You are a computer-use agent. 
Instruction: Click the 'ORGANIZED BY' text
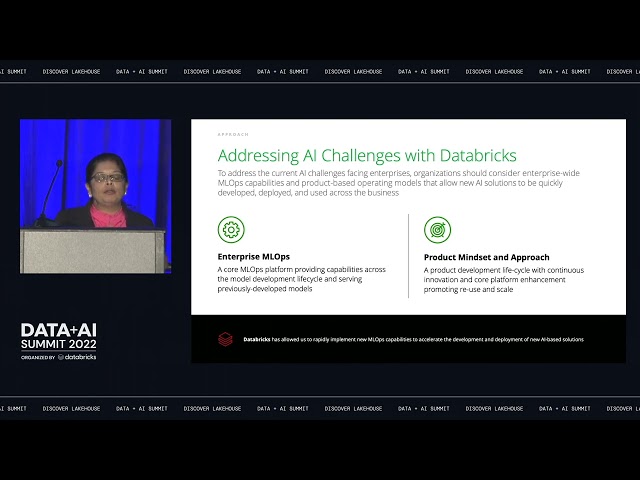pyautogui.click(x=38, y=358)
